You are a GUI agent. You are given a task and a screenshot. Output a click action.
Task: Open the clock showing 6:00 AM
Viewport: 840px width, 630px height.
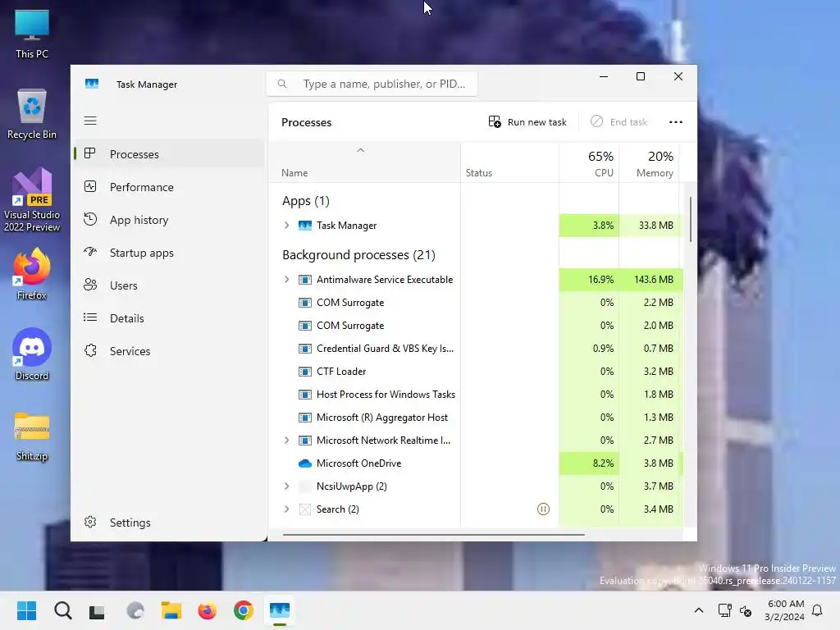[x=785, y=610]
